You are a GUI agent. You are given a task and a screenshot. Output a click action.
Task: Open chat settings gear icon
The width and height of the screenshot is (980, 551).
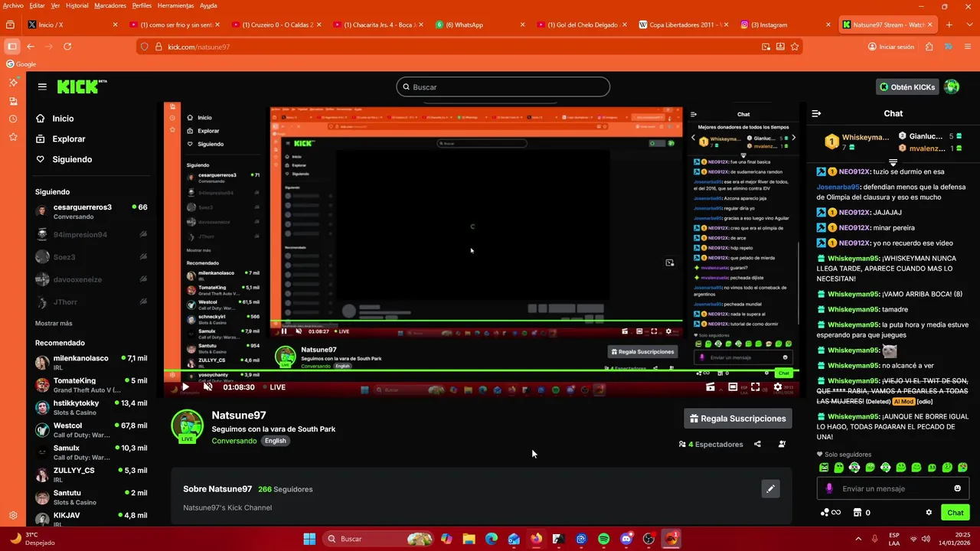coord(929,513)
